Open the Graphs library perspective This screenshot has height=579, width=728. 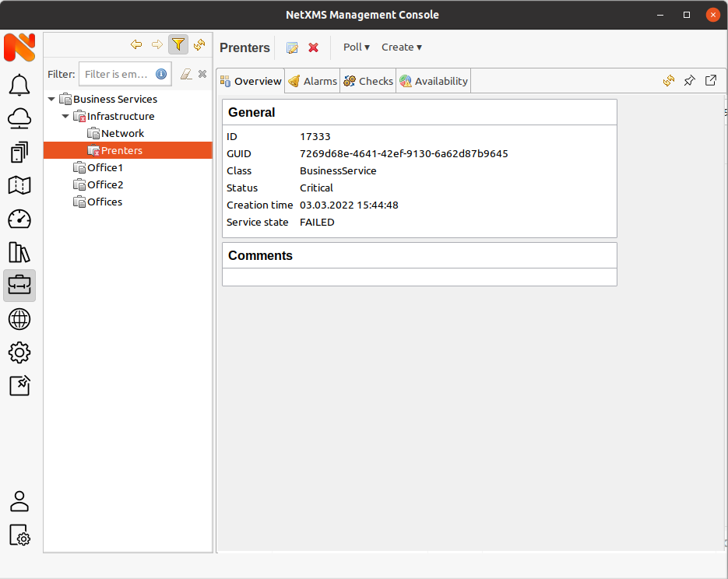tap(19, 252)
